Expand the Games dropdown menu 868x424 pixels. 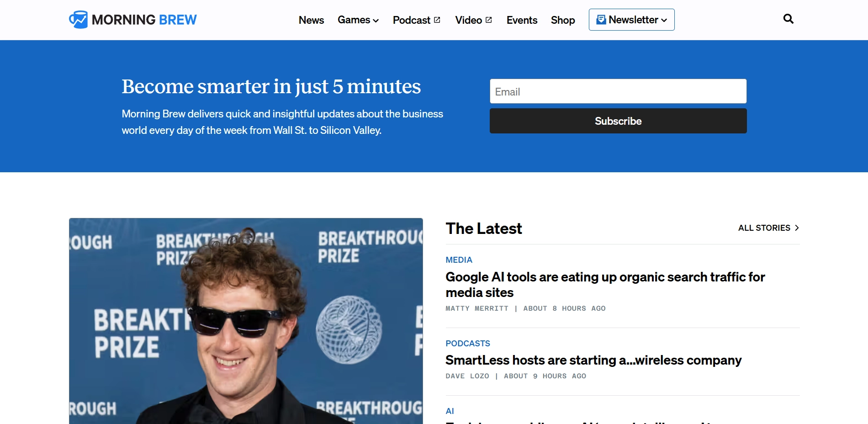(358, 20)
